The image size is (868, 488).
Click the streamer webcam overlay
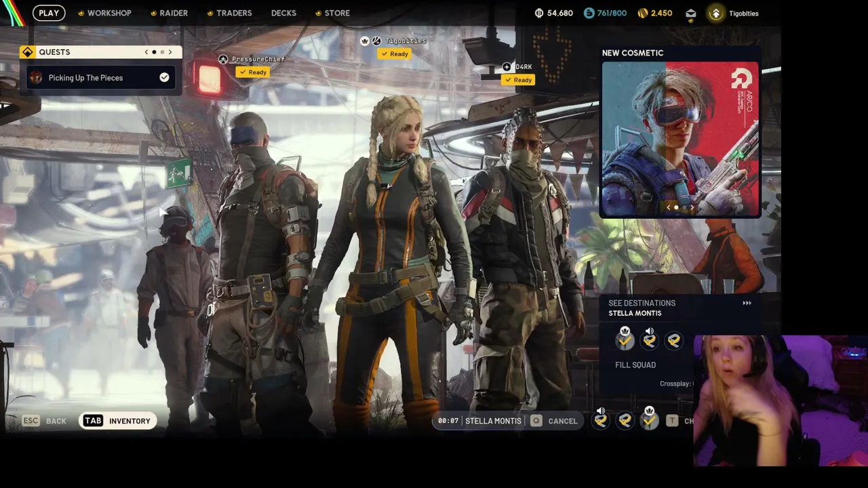click(781, 401)
